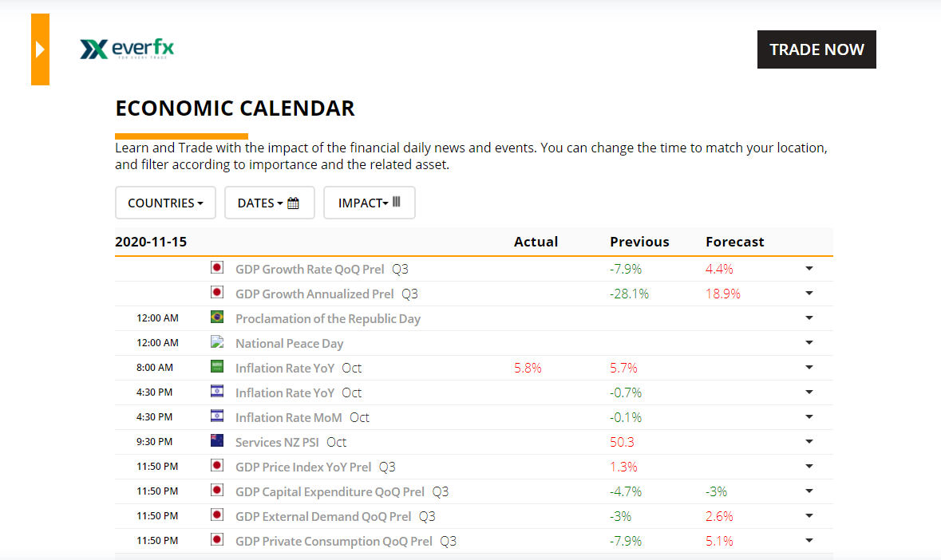941x560 pixels.
Task: Expand the Services NZ PSI row arrow
Action: point(809,442)
